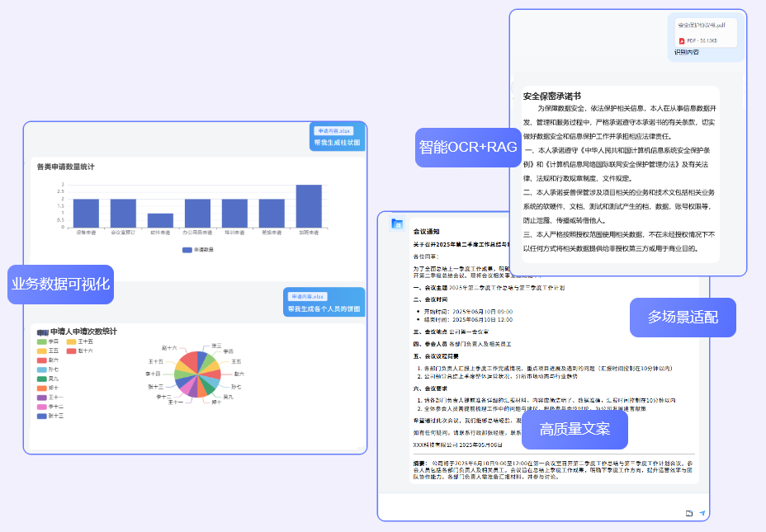The width and height of the screenshot is (766, 532).
Task: Select the 业务数据可视化 label
Action: pos(60,285)
